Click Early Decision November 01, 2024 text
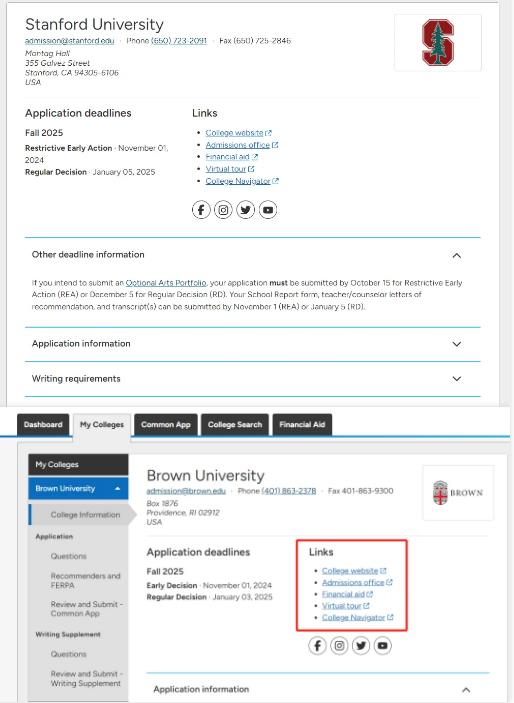 tap(209, 586)
